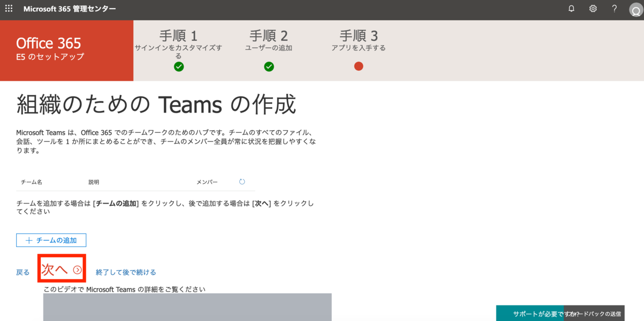The width and height of the screenshot is (644, 321).
Task: Click the plus icon inside チームの追加
Action: point(28,240)
